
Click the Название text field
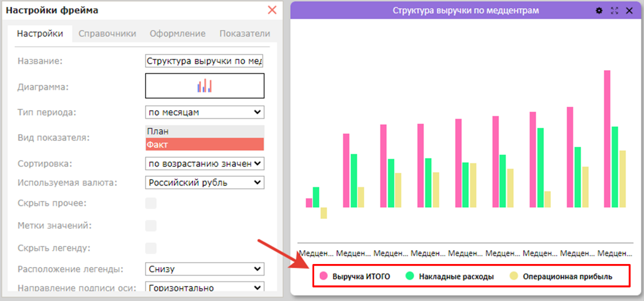(205, 61)
